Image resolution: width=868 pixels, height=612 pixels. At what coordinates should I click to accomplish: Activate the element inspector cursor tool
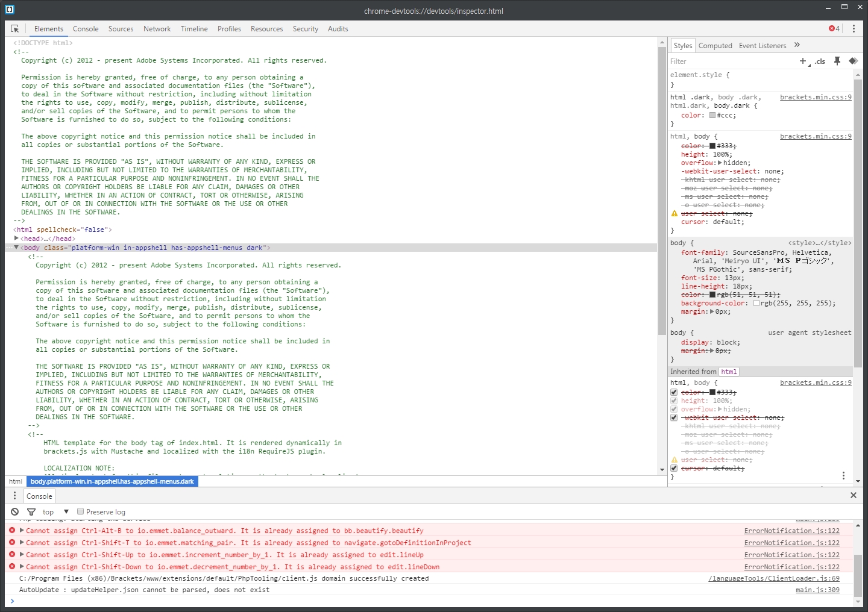(15, 29)
